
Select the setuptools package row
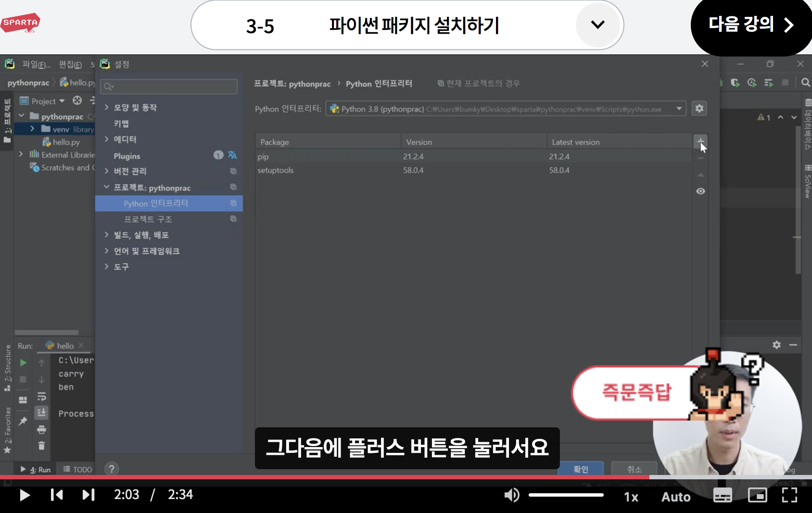point(473,170)
